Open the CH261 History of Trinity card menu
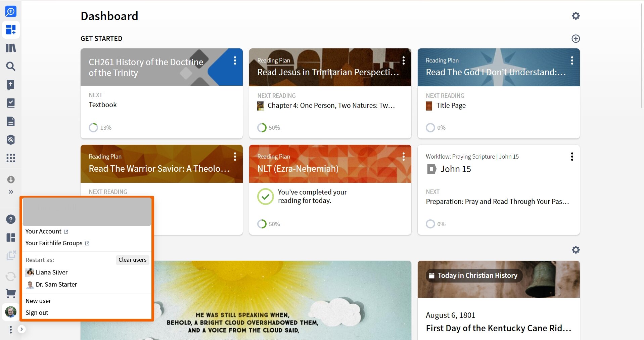Image resolution: width=644 pixels, height=340 pixels. (x=235, y=60)
